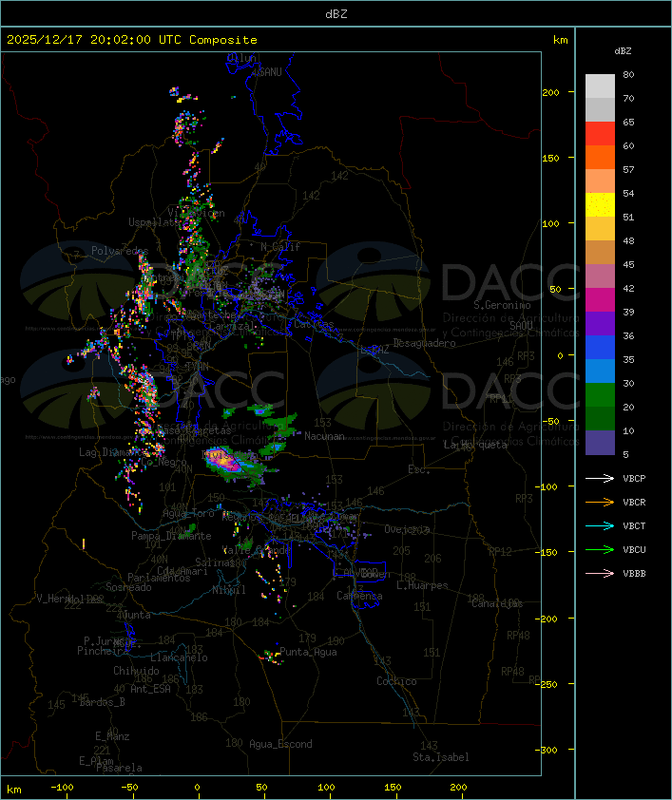Click the VBCT legend label
The height and width of the screenshot is (800, 672).
coord(634,526)
